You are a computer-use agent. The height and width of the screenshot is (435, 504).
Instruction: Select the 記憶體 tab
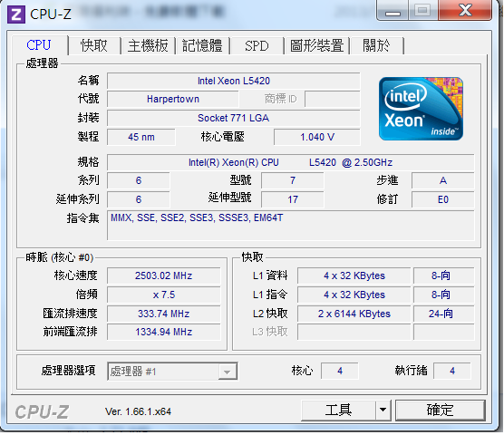pyautogui.click(x=202, y=45)
